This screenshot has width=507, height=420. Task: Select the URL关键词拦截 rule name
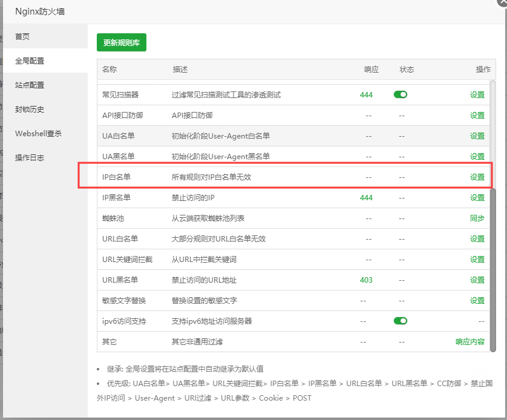coord(128,259)
